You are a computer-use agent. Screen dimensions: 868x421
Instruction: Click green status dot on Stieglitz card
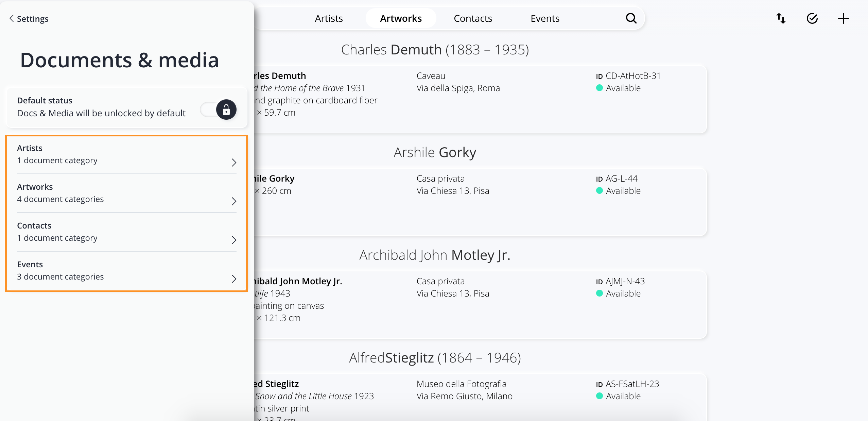click(x=600, y=396)
